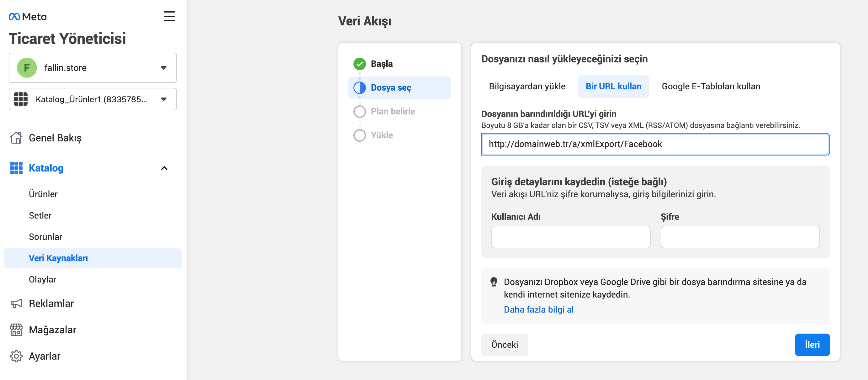The width and height of the screenshot is (868, 380).
Task: Go to Genel Bakış
Action: (55, 138)
